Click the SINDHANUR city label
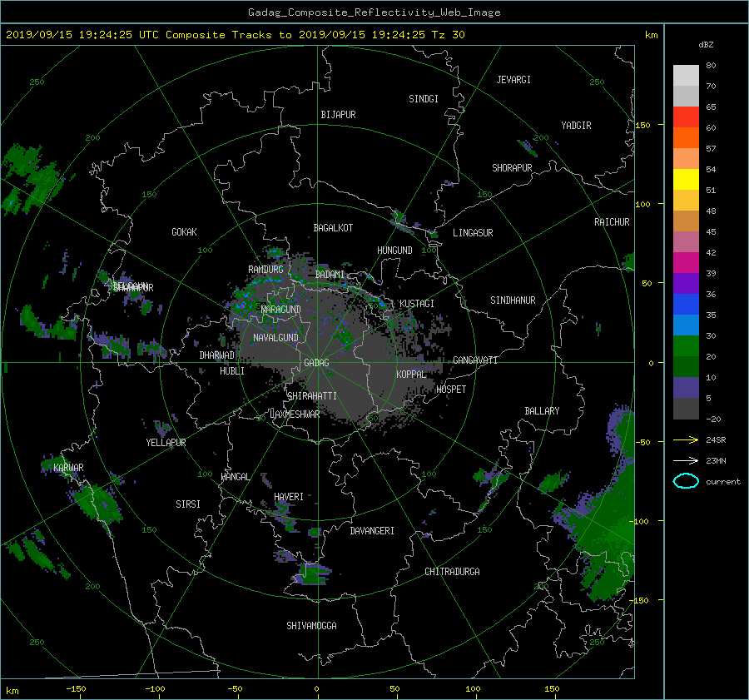The height and width of the screenshot is (700, 749). [513, 300]
